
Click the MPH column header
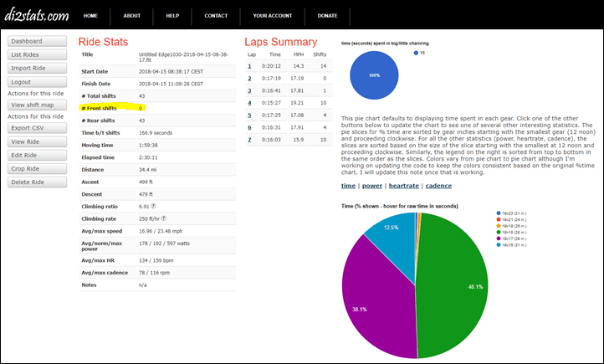coord(299,54)
